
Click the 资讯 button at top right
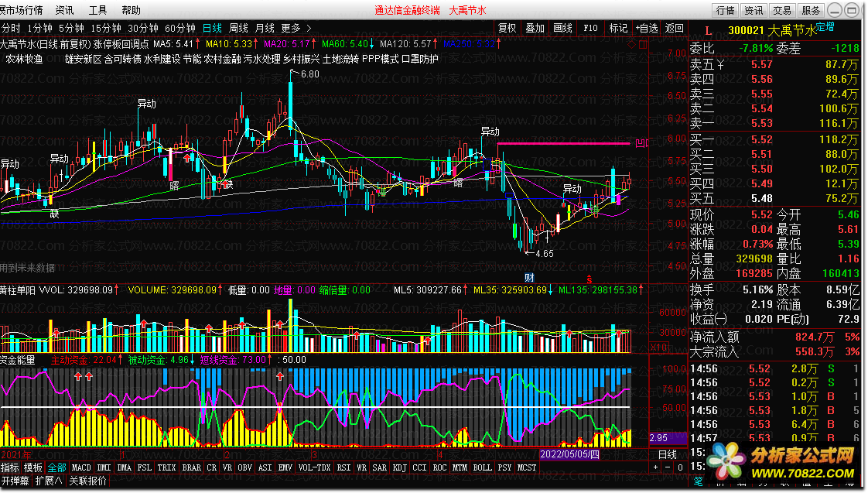754,10
